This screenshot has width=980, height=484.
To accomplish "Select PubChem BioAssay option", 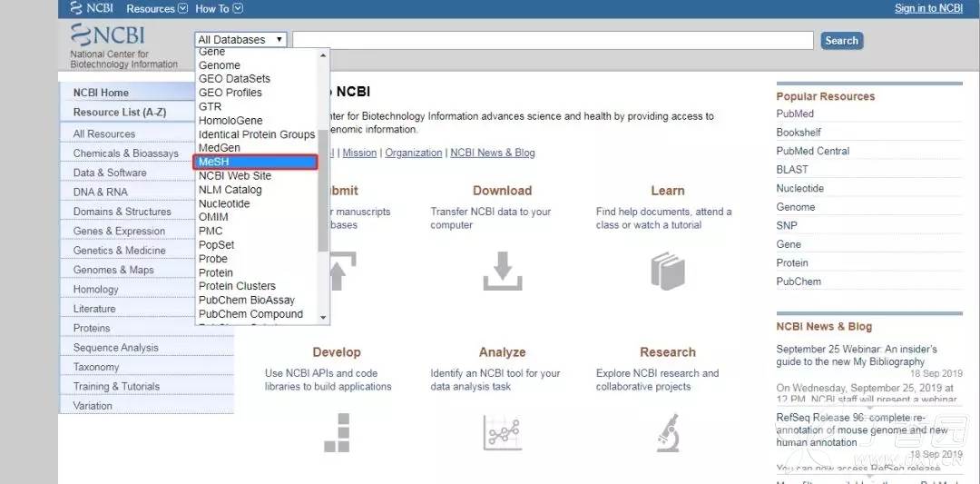I will pos(247,300).
